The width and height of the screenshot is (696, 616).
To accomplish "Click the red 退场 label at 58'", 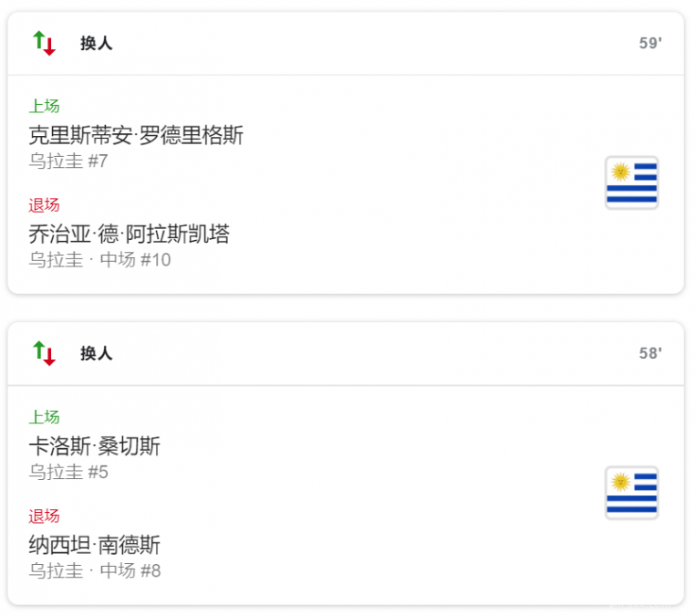I will [x=44, y=516].
